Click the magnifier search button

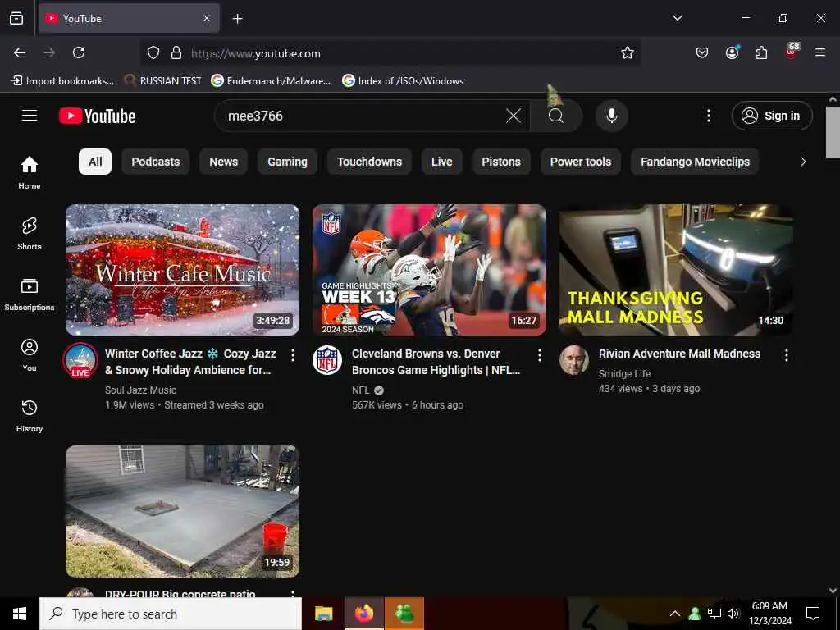click(556, 116)
